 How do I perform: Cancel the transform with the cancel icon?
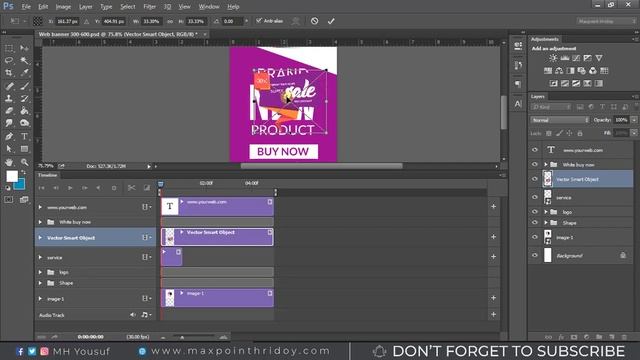(x=314, y=21)
